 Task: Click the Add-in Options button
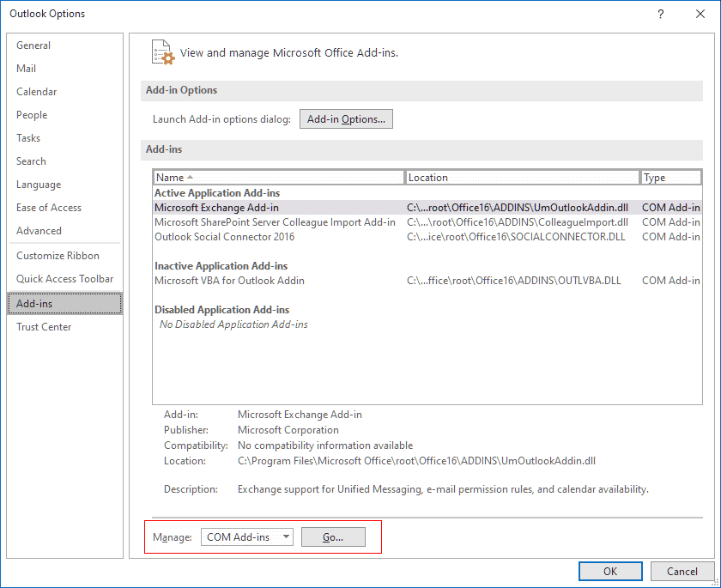346,119
